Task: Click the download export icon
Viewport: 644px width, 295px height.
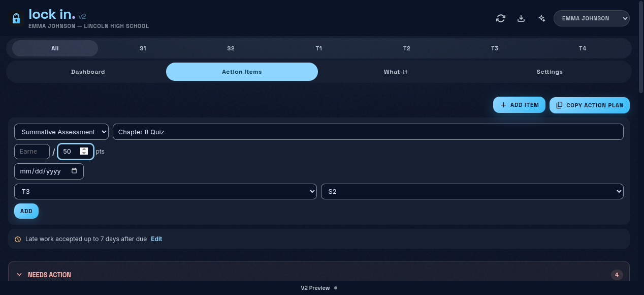Action: [x=521, y=18]
